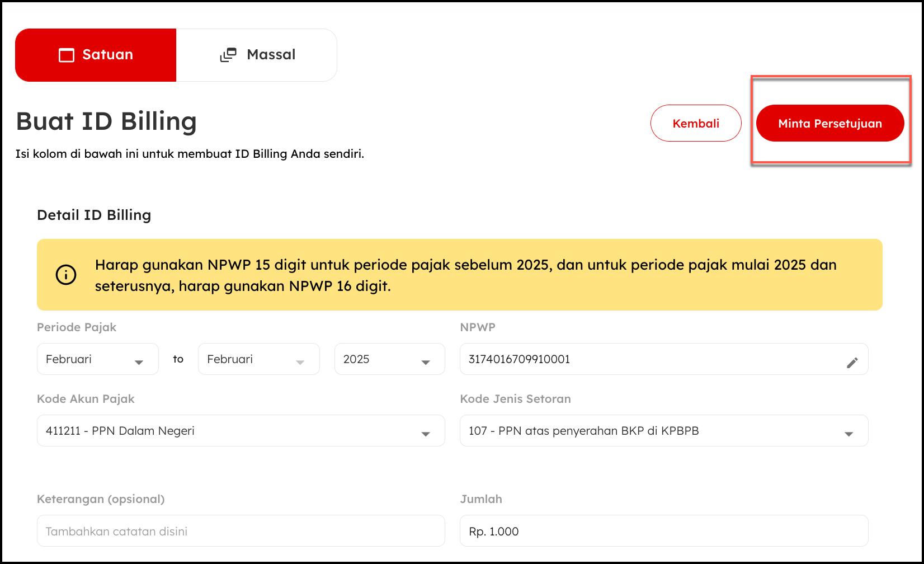
Task: Click the caret next to year 2025
Action: pyautogui.click(x=426, y=362)
